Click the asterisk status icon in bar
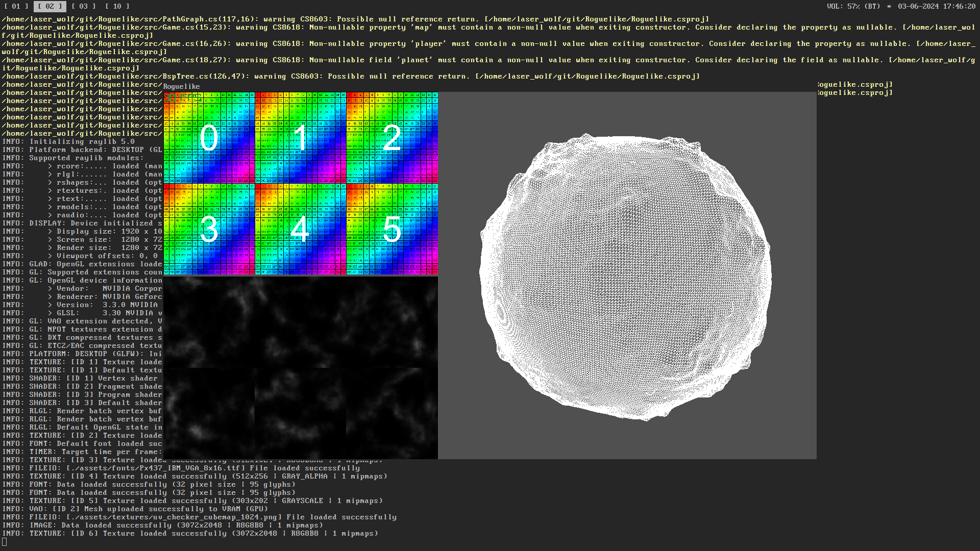The height and width of the screenshot is (551, 980). (889, 6)
